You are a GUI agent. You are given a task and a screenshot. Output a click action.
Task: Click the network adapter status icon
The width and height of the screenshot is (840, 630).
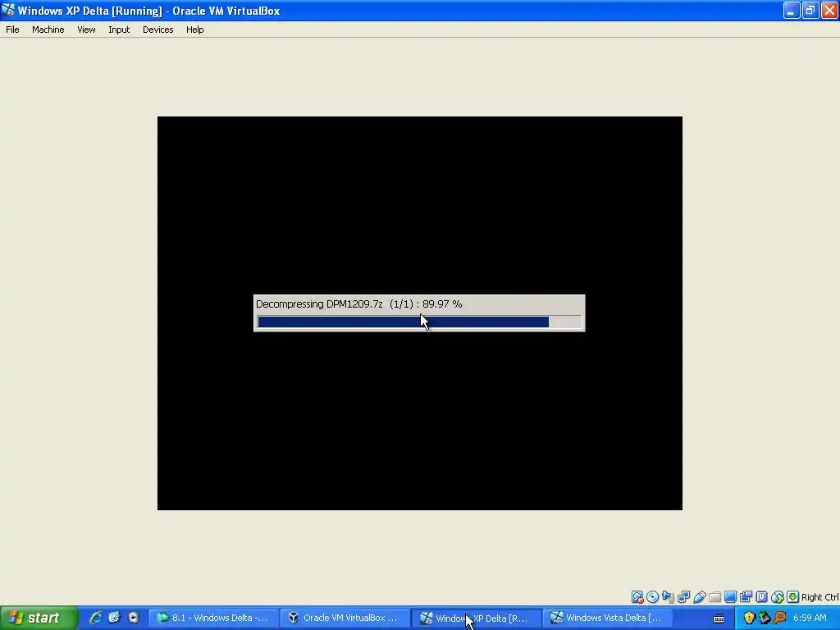pos(683,597)
